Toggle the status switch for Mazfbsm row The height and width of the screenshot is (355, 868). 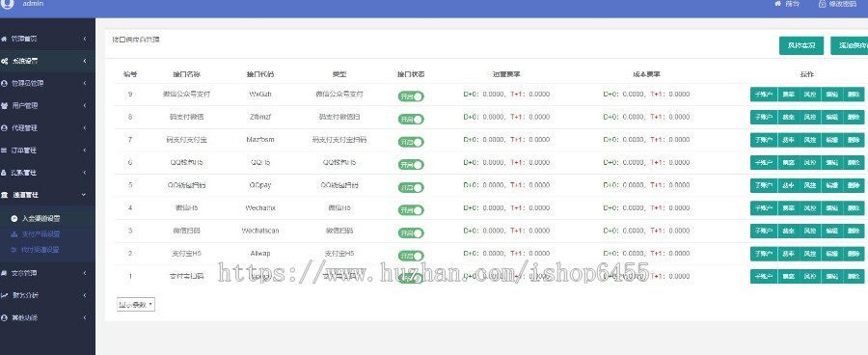click(x=411, y=142)
